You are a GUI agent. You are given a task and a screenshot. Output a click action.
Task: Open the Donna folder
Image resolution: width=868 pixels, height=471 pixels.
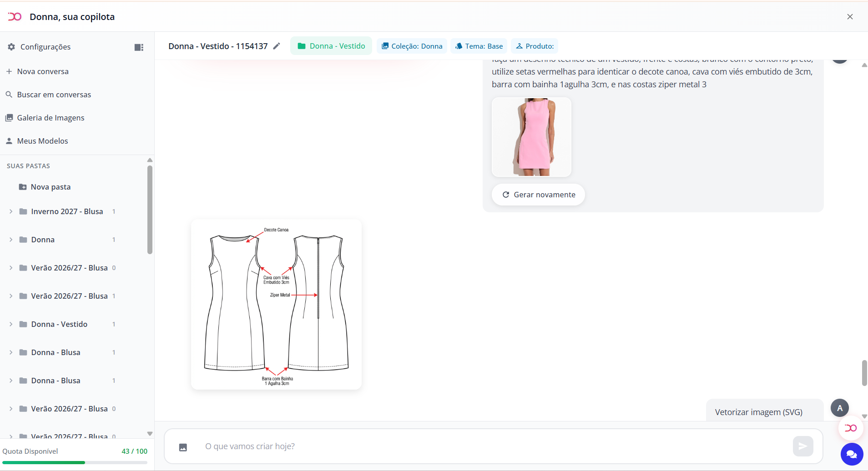[x=43, y=240]
